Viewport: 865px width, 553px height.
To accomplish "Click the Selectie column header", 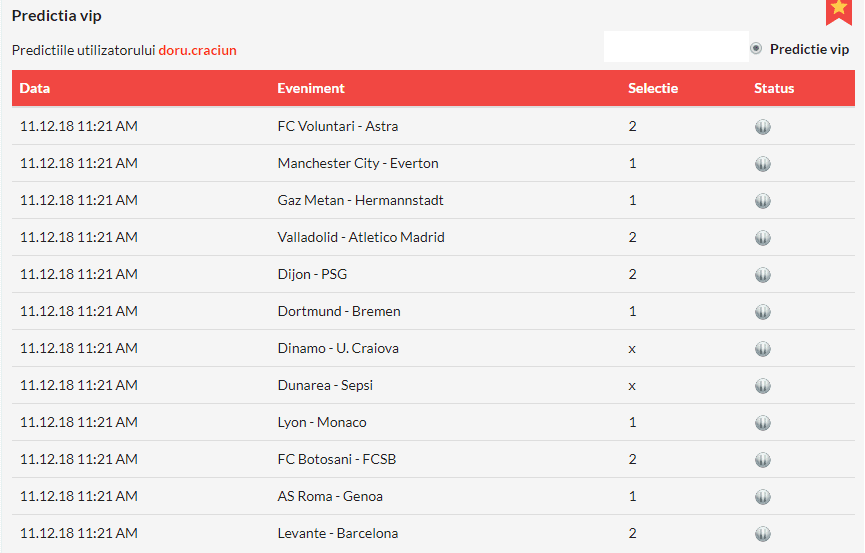I will [x=653, y=88].
